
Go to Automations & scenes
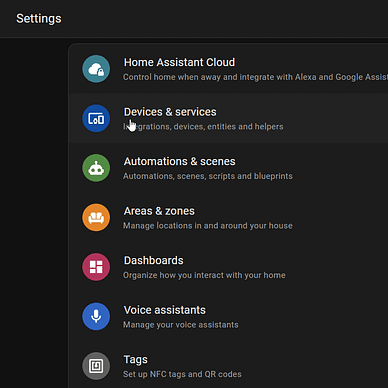(x=228, y=168)
